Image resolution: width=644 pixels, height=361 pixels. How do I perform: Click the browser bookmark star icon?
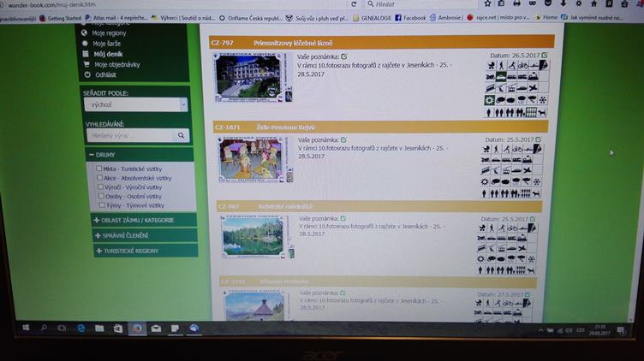point(487,3)
